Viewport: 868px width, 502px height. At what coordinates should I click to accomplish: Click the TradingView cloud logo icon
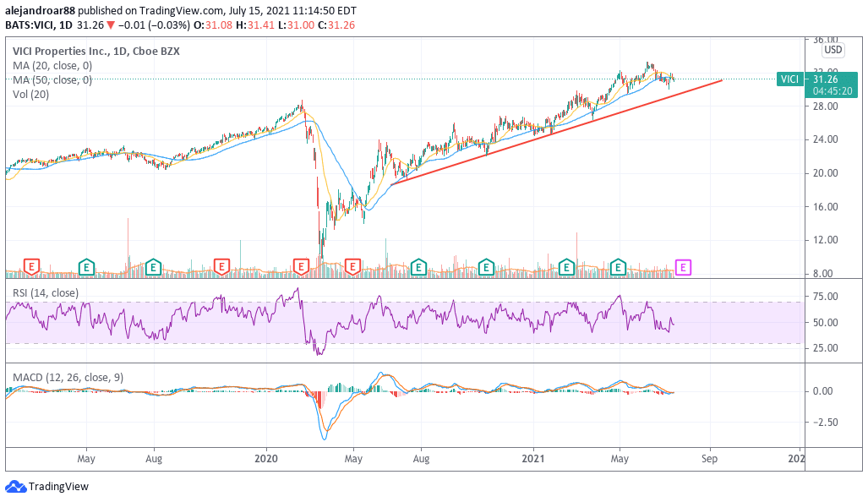(15, 487)
